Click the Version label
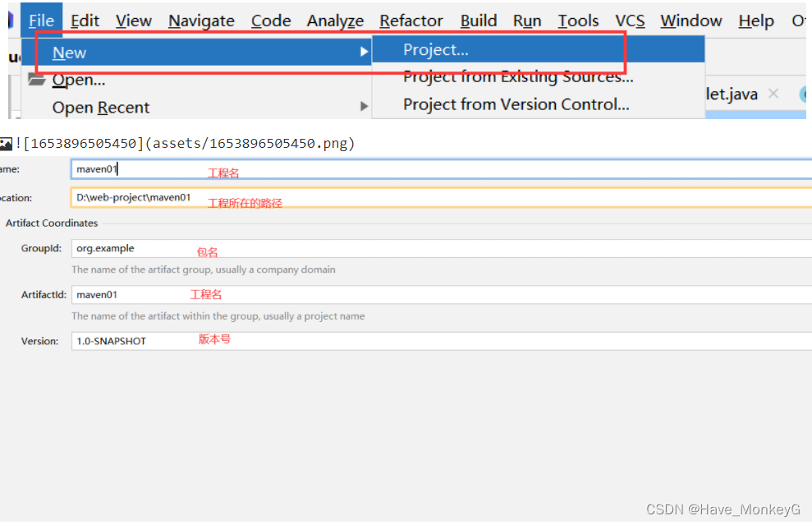The width and height of the screenshot is (812, 525). 40,341
